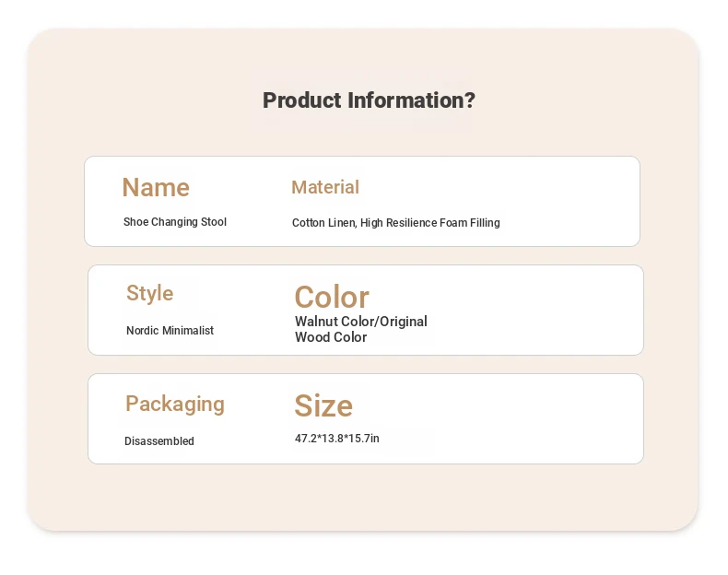Select the Name label
728x575 pixels.
156,187
